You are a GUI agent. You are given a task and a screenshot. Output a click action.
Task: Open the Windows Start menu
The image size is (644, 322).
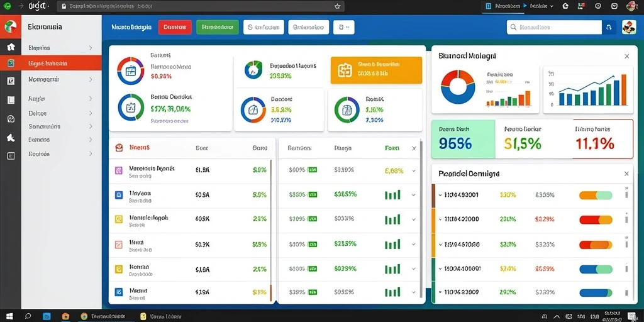[9, 316]
